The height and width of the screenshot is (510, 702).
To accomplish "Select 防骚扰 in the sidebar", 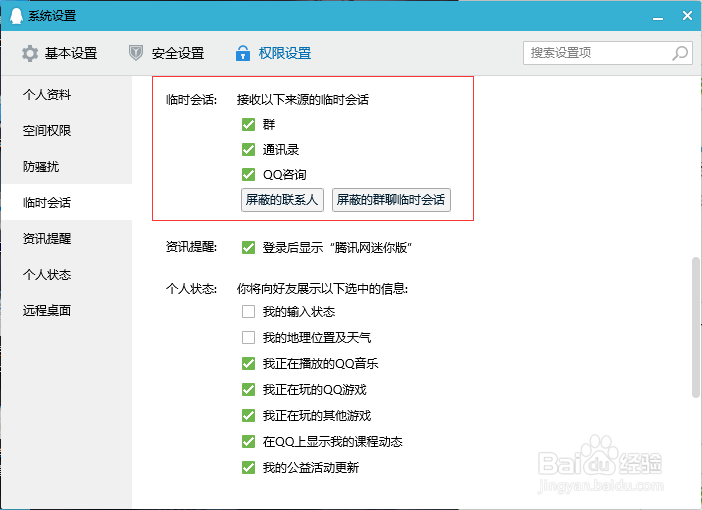I will coord(66,166).
